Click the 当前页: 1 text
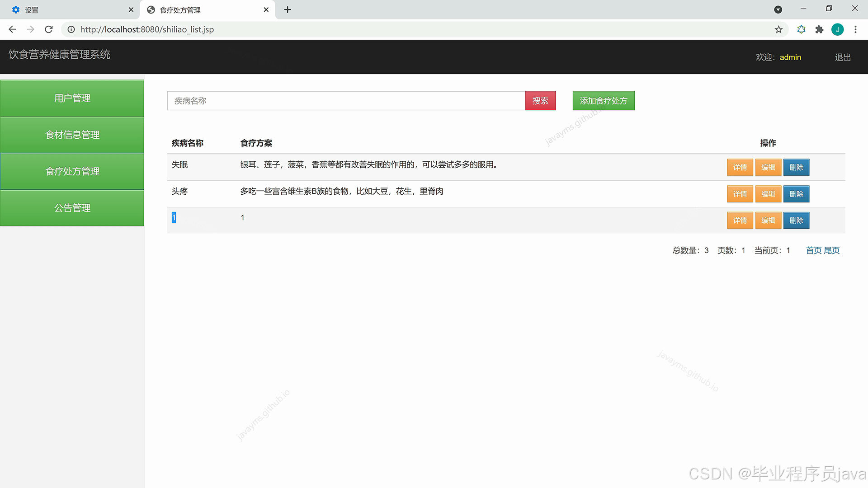This screenshot has width=868, height=488. pos(772,250)
